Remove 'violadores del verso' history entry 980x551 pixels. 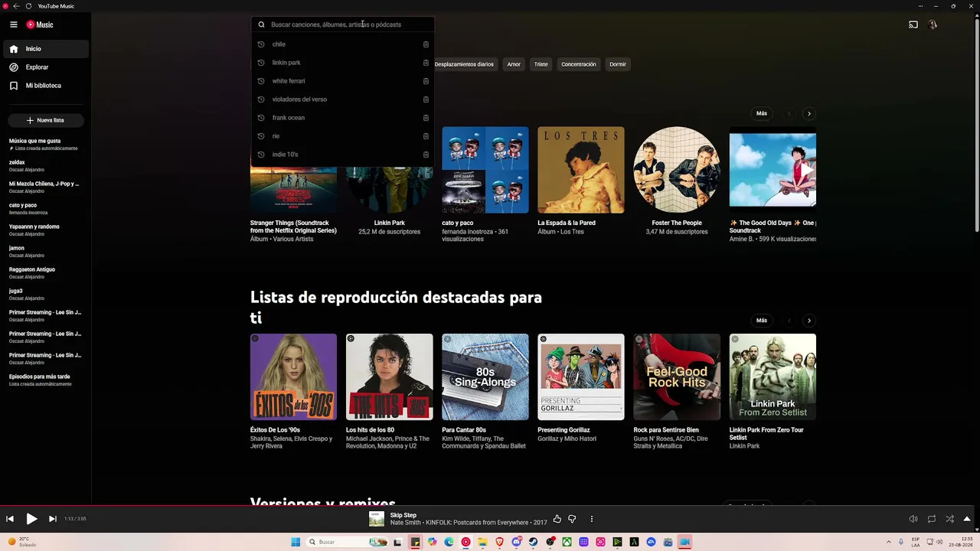point(426,99)
